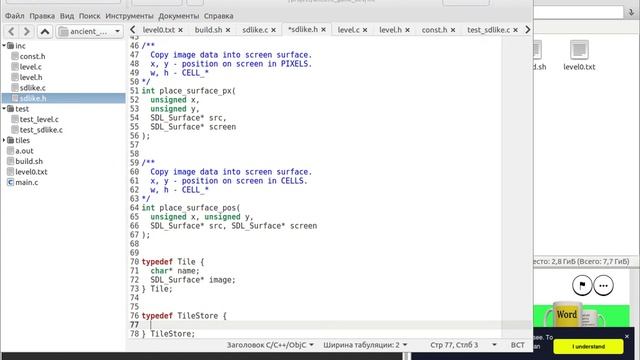640x360 pixels.
Task: Close the level.c tab
Action: pos(365,30)
